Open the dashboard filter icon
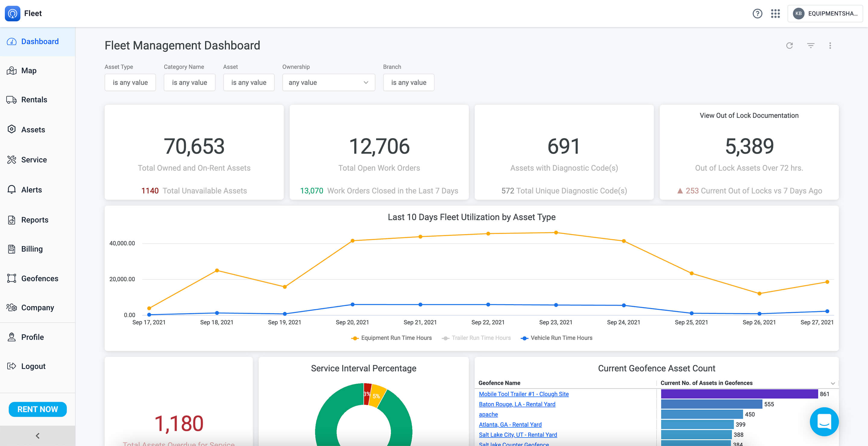Screen dimensions: 868x446 tap(810, 46)
